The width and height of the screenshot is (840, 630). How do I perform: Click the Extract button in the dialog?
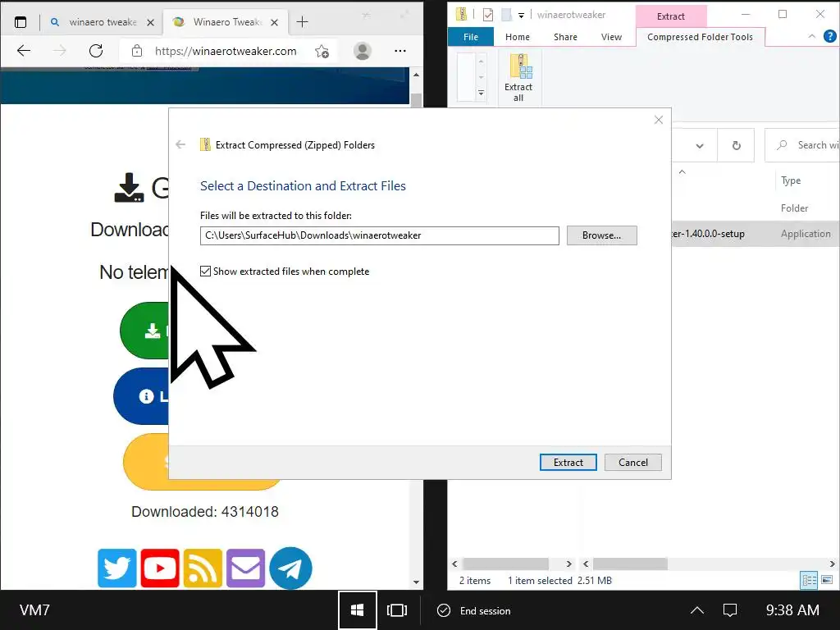tap(568, 463)
